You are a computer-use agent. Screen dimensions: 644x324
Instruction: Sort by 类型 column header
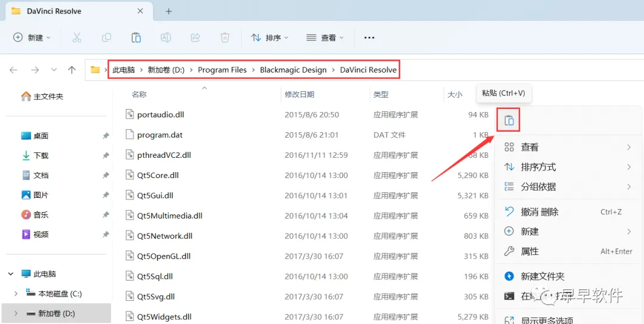[380, 94]
